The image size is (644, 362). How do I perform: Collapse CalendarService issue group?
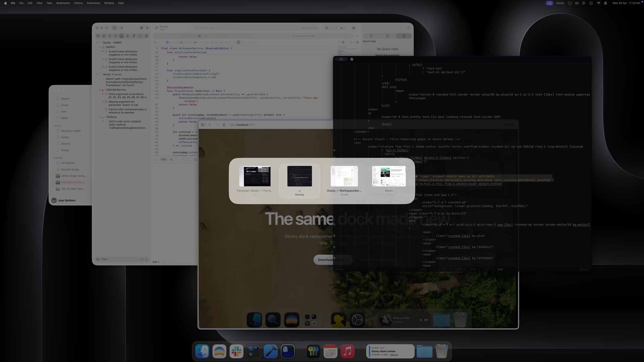(100, 90)
